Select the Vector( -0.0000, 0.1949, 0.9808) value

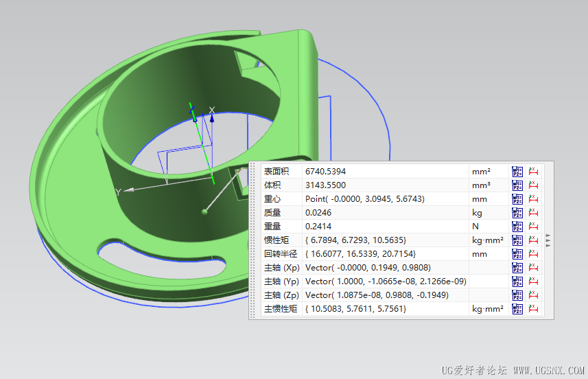pyautogui.click(x=368, y=268)
